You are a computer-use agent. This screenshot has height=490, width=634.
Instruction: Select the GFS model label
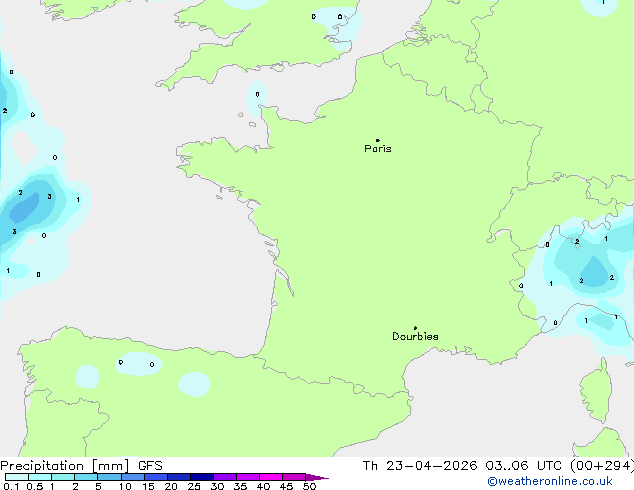(148, 465)
